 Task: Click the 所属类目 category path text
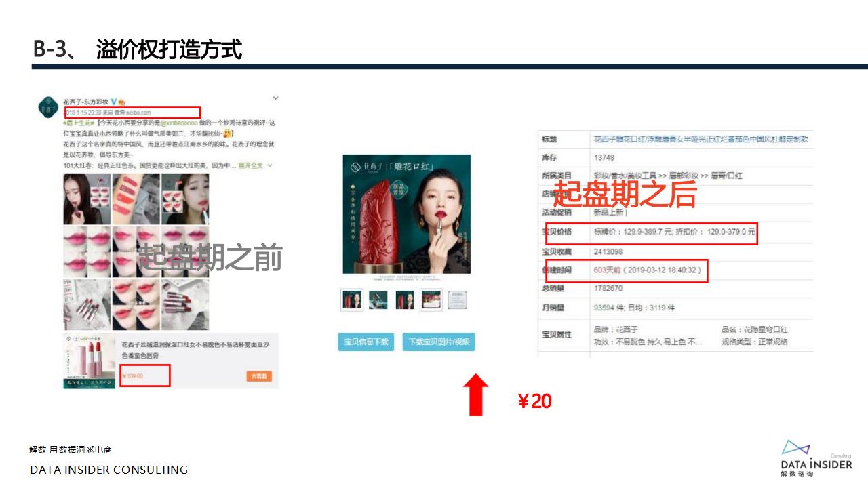[668, 176]
